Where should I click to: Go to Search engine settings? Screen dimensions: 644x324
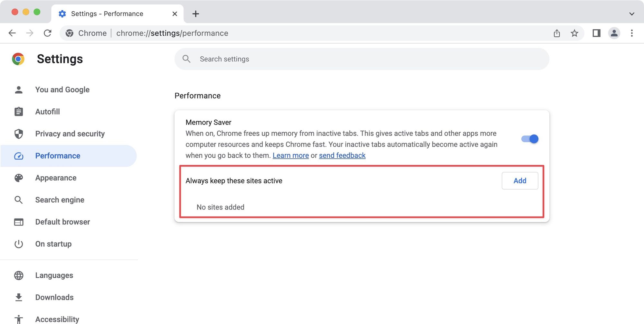click(x=60, y=200)
